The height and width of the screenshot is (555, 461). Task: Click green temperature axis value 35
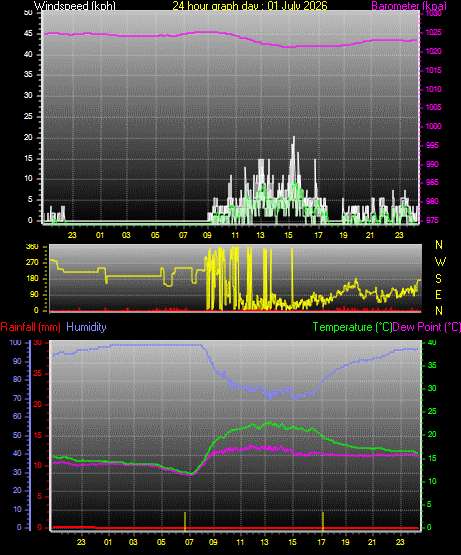[x=432, y=365]
